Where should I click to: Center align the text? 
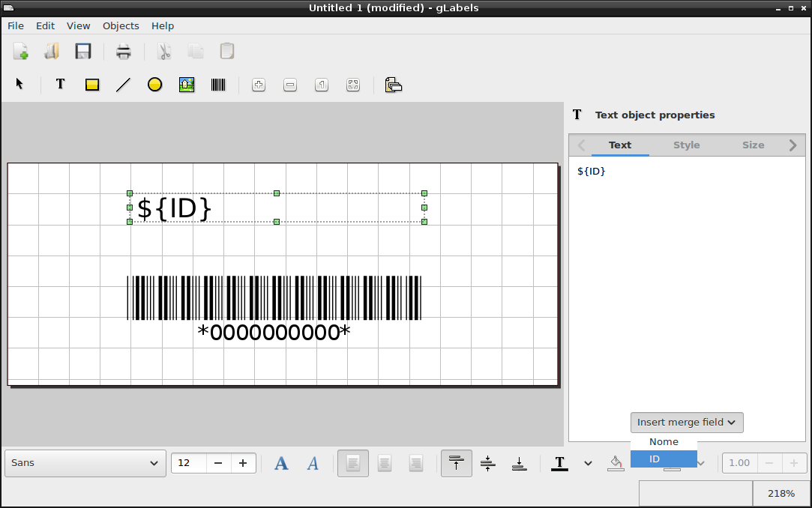coord(384,463)
